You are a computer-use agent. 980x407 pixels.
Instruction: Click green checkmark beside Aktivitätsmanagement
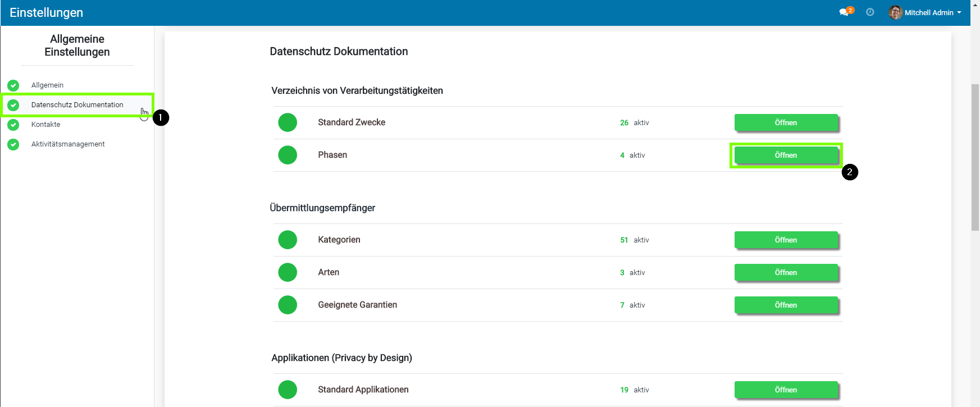point(13,144)
